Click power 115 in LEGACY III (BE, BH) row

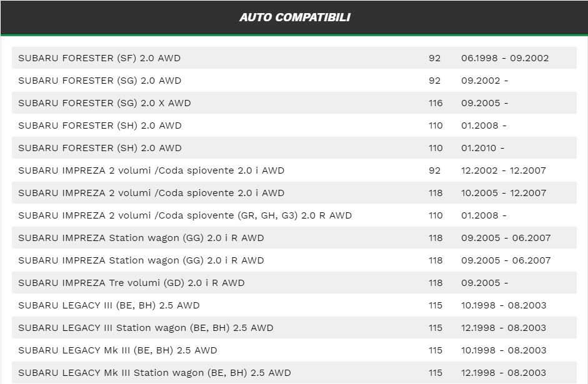point(436,305)
